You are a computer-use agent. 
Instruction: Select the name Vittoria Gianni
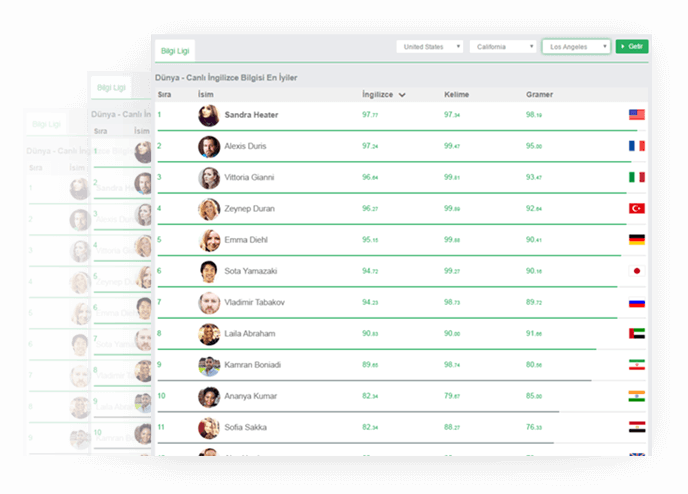coord(249,177)
